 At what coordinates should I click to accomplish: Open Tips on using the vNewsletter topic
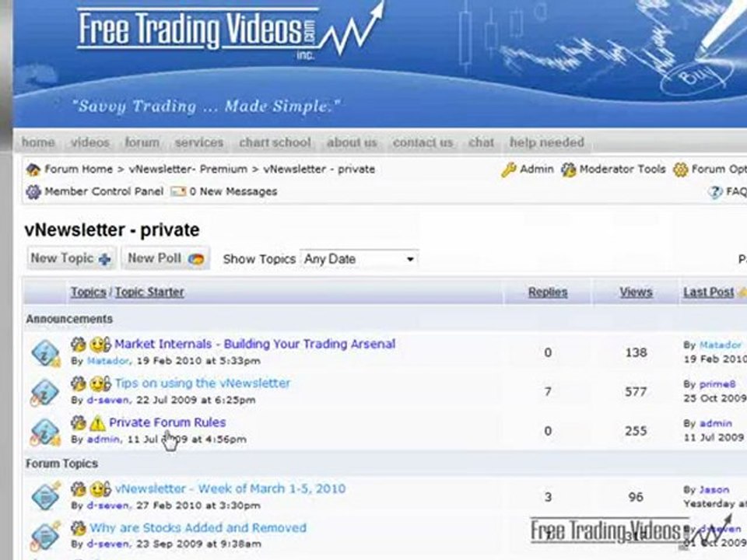click(x=202, y=383)
